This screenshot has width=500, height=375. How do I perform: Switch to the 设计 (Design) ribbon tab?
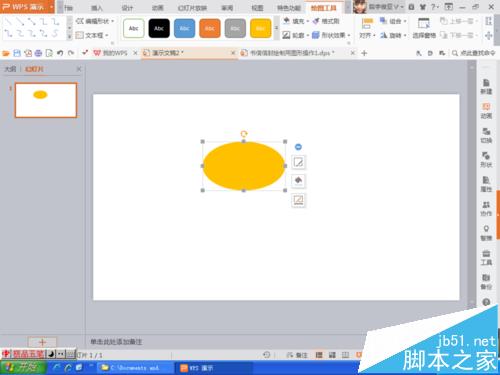coord(127,8)
